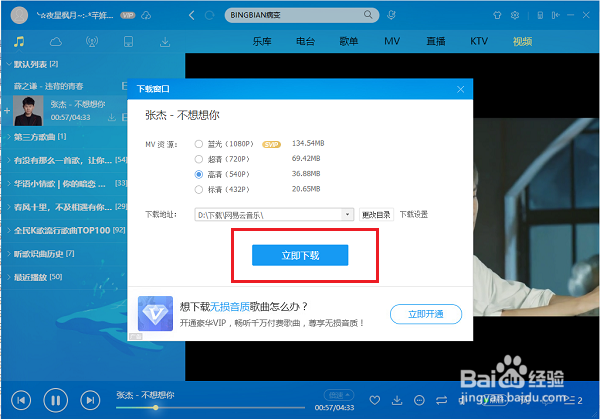The image size is (600, 419).
Task: Open the user avatar profile
Action: pyautogui.click(x=19, y=15)
